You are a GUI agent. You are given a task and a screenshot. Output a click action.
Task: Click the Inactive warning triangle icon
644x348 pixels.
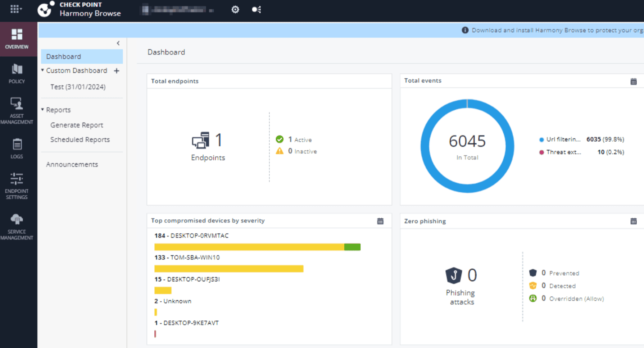click(x=280, y=151)
